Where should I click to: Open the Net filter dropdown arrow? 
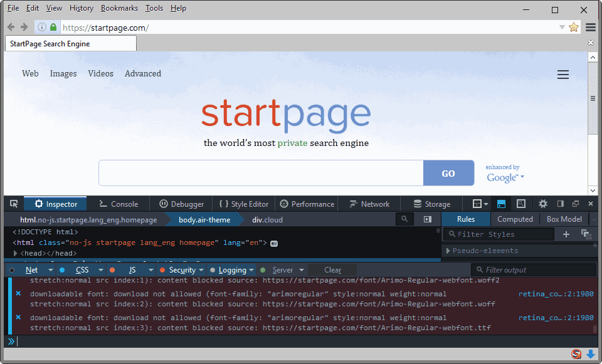click(x=50, y=270)
